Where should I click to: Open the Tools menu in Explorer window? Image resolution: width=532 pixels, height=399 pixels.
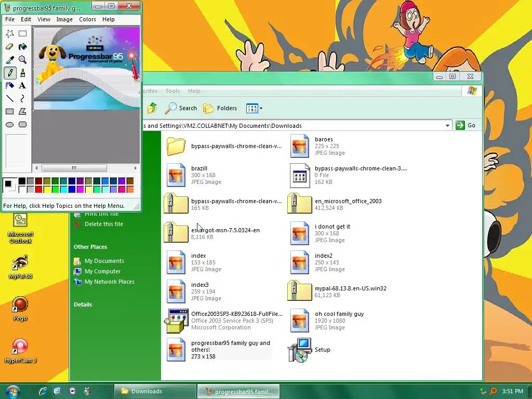[x=172, y=91]
